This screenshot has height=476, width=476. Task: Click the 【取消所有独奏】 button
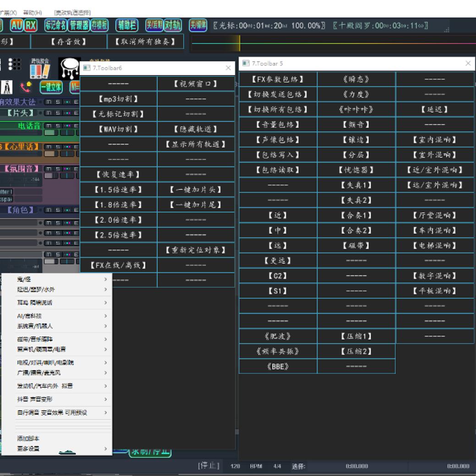coord(145,41)
